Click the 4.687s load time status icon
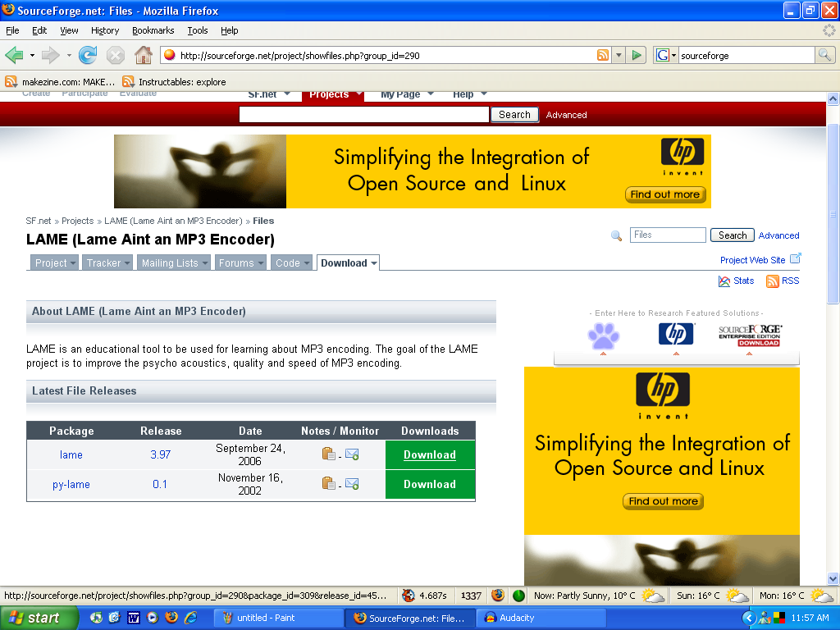Image resolution: width=840 pixels, height=630 pixels. (409, 596)
